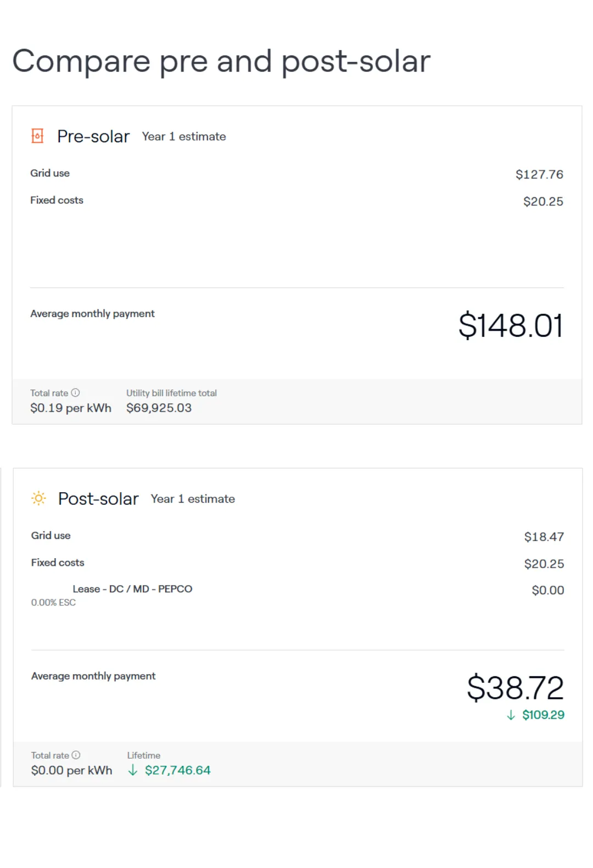593x868 pixels.
Task: Click the Pre-solar Fixed costs amount $20.25
Action: tap(543, 201)
